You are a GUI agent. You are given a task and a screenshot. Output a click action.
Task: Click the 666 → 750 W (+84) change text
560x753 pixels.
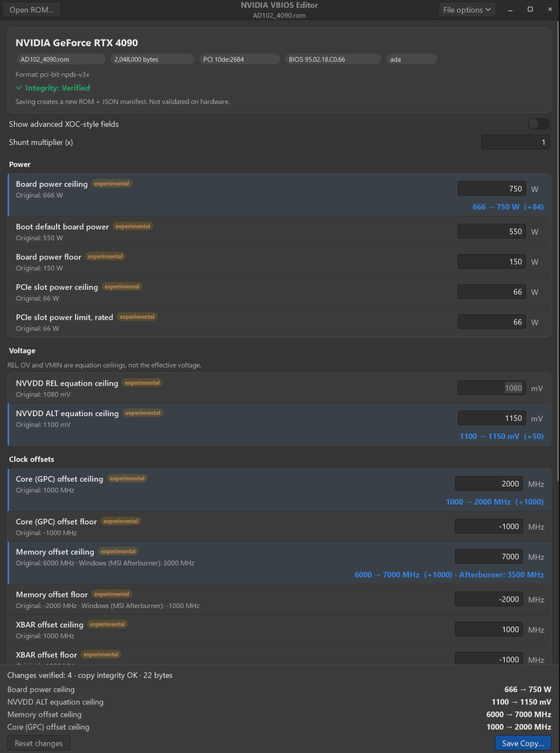pos(508,207)
